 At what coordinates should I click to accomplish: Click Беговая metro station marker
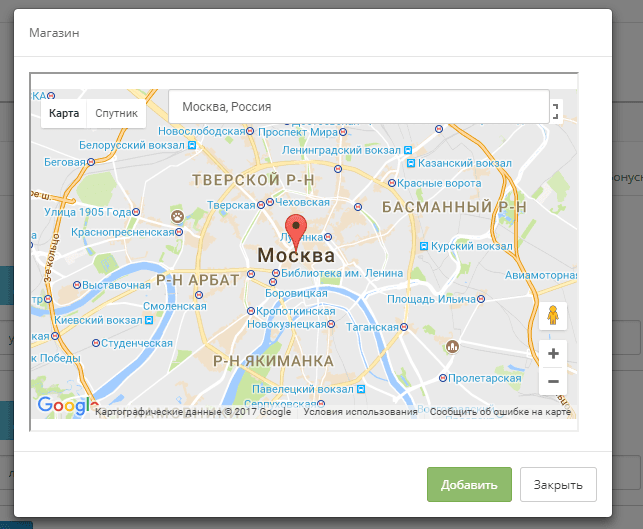coord(91,162)
